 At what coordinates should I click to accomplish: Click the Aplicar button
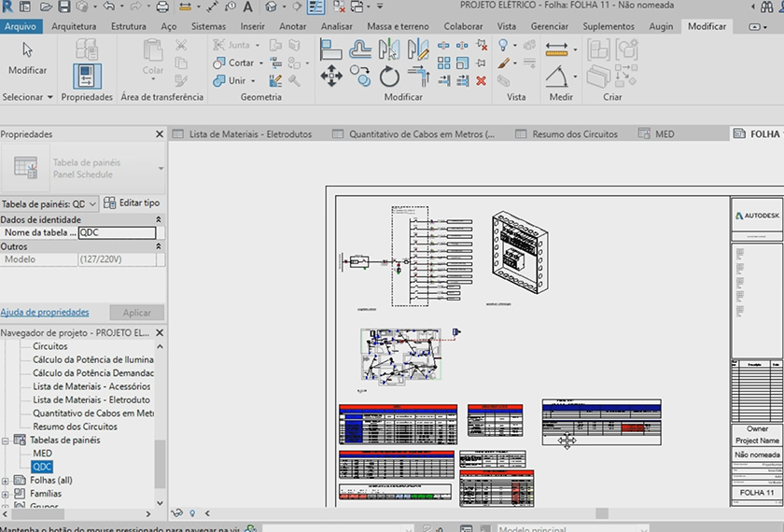pos(136,313)
